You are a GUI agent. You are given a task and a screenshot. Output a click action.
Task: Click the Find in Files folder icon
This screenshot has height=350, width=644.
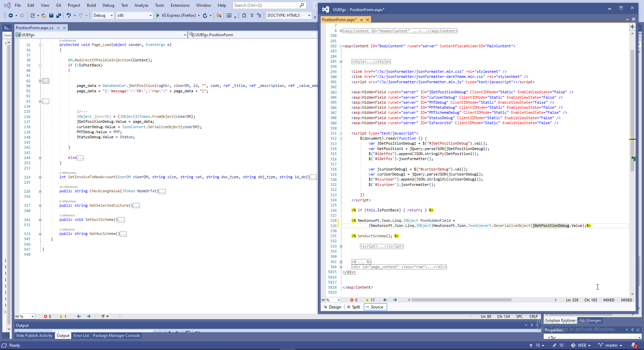[219, 15]
